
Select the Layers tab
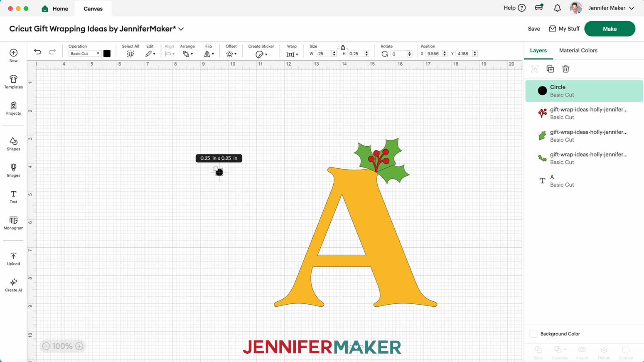pyautogui.click(x=538, y=50)
